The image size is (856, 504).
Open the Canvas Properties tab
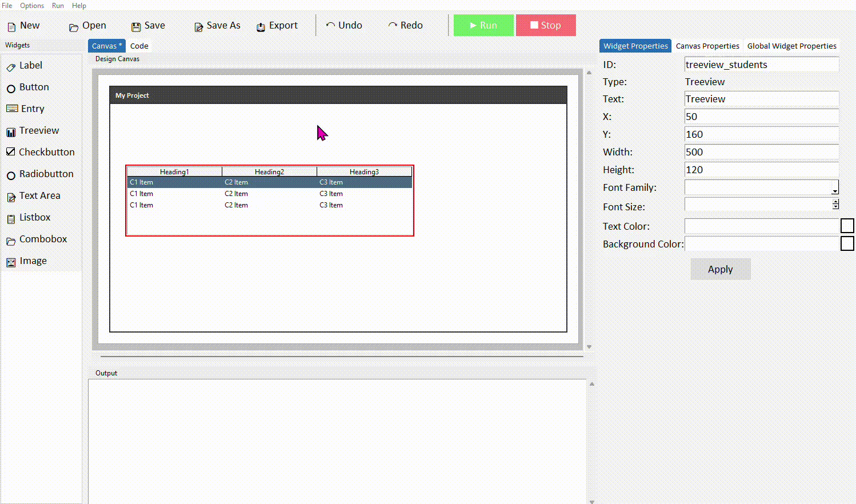point(707,46)
